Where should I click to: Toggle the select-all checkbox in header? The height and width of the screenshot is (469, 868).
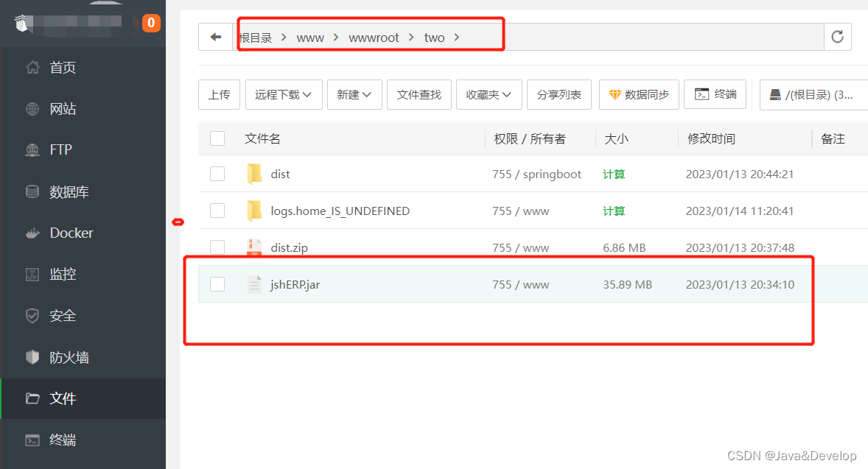(x=217, y=138)
